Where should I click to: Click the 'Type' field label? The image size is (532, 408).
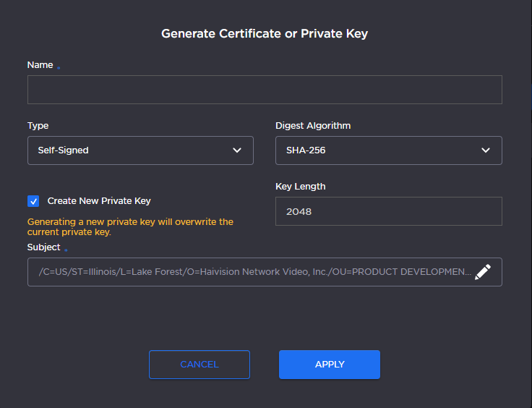click(38, 126)
